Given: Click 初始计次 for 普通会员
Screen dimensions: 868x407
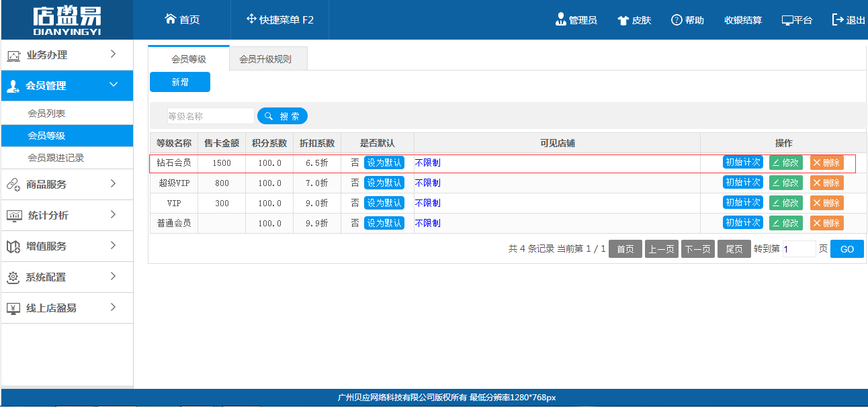Looking at the screenshot, I should click(743, 222).
